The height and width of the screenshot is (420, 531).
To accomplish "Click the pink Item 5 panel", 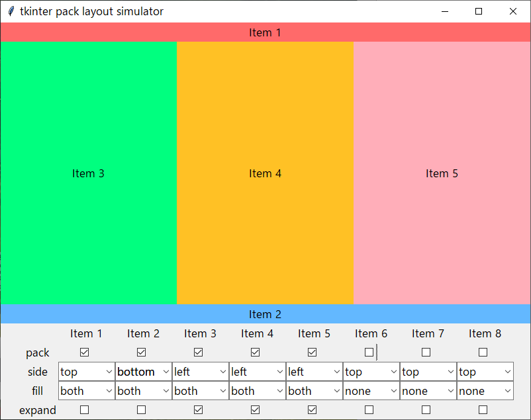I will pos(442,173).
